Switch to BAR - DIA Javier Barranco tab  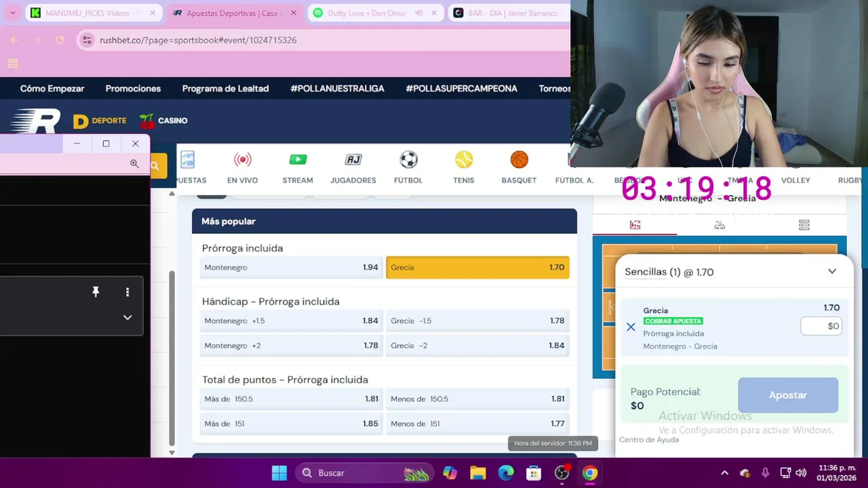(509, 13)
